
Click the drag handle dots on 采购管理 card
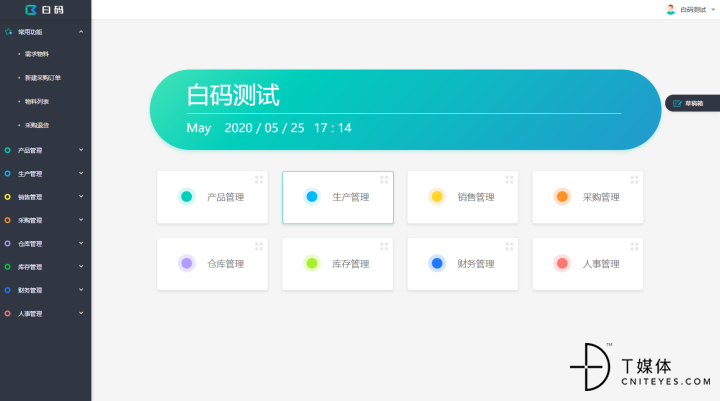tap(635, 180)
